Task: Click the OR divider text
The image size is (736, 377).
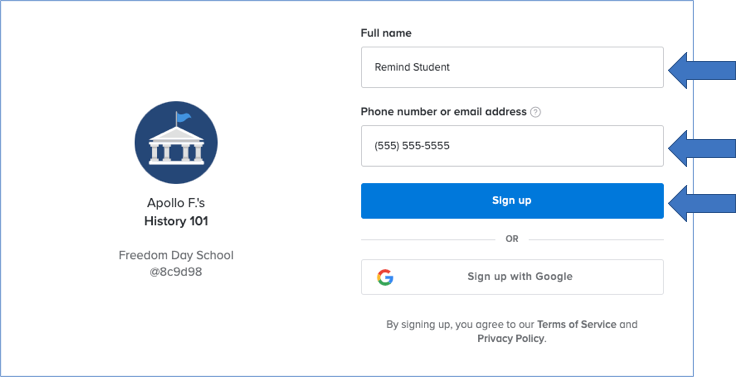Action: tap(512, 239)
